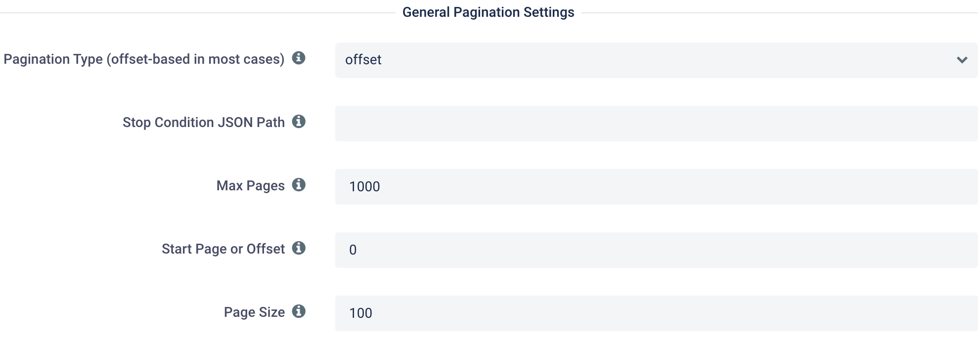This screenshot has height=343, width=980.
Task: Open the Max Pages info tooltip icon
Action: tap(299, 184)
